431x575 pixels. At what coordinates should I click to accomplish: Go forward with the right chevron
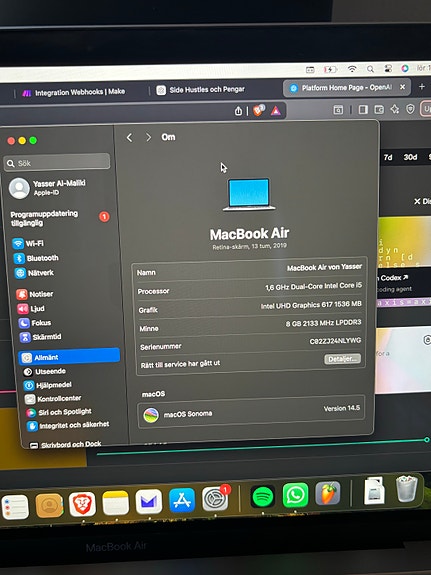coord(148,137)
